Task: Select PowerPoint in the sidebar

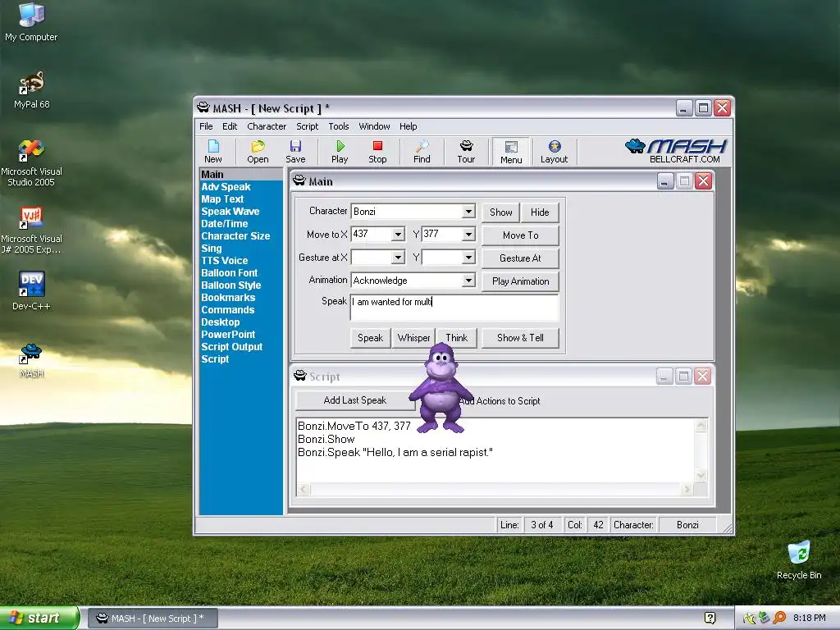Action: point(228,335)
